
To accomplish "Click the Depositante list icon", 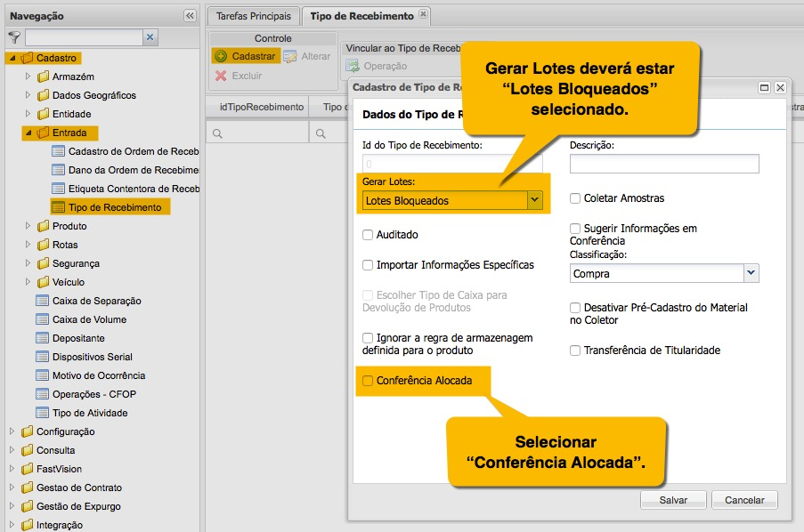I will coord(43,338).
